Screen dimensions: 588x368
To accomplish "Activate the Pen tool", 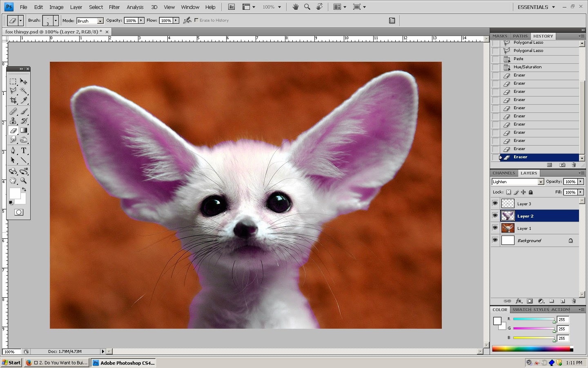I will coord(13,150).
